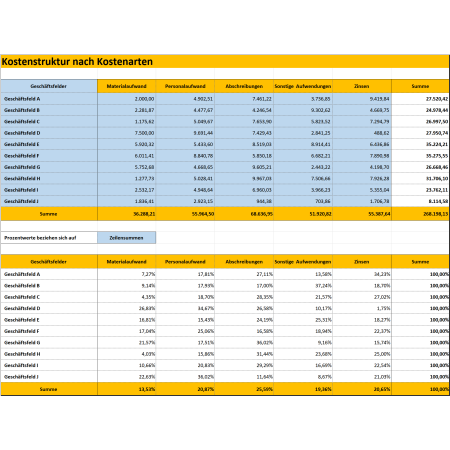Select the 100,00% Summe cell for Geschäftsfeld G

420,343
